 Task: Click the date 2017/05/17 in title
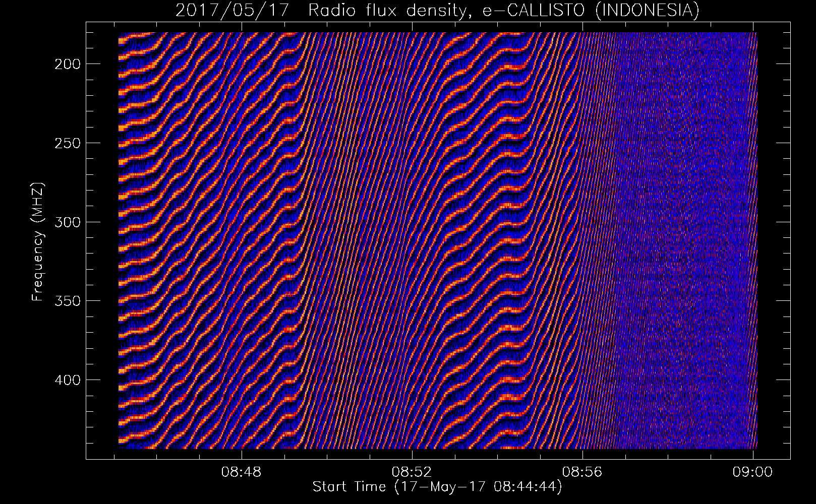(x=233, y=11)
